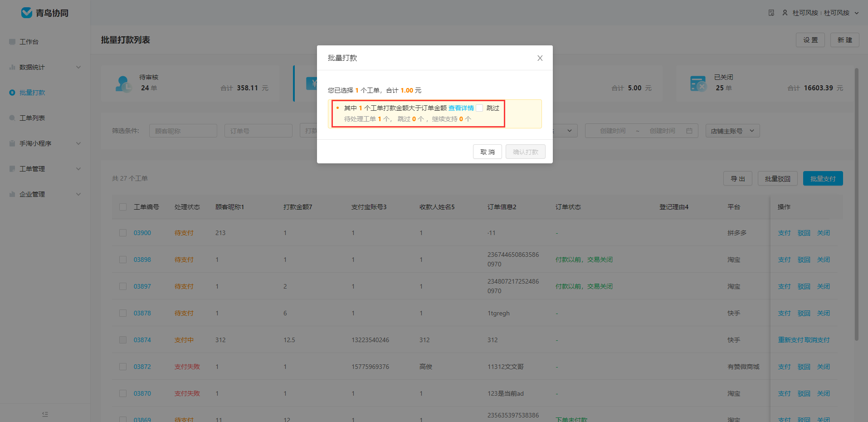Toggle the select-all header checkbox
Viewport: 868px width, 422px height.
coord(123,207)
